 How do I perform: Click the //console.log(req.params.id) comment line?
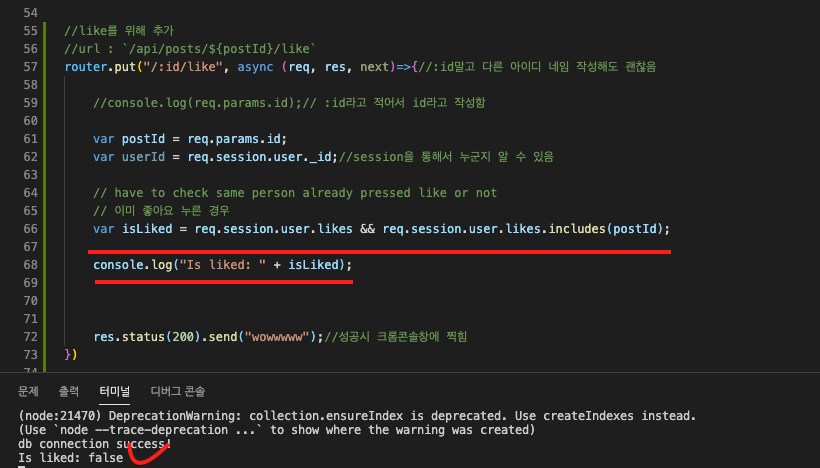289,103
